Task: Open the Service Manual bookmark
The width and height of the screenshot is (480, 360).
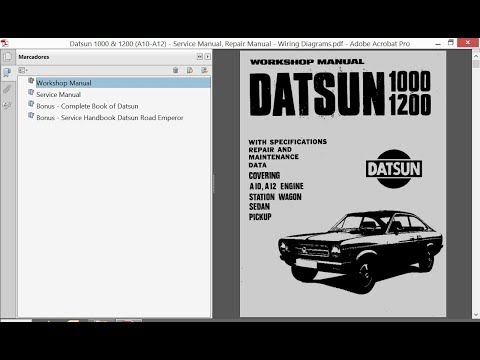Action: point(58,95)
